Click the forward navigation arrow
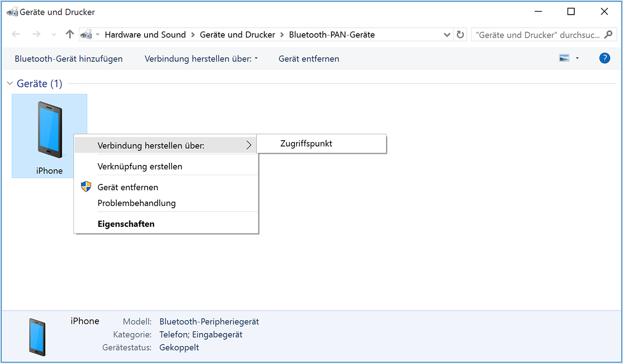This screenshot has width=623, height=364. pos(36,35)
